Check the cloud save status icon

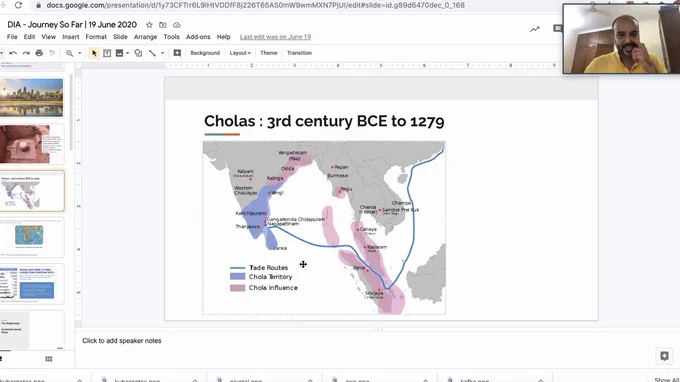pos(177,25)
